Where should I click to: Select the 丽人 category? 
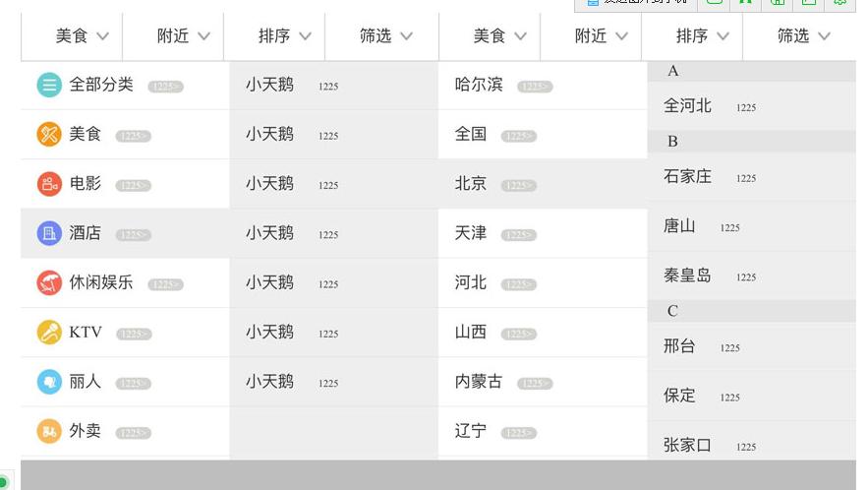coord(125,382)
